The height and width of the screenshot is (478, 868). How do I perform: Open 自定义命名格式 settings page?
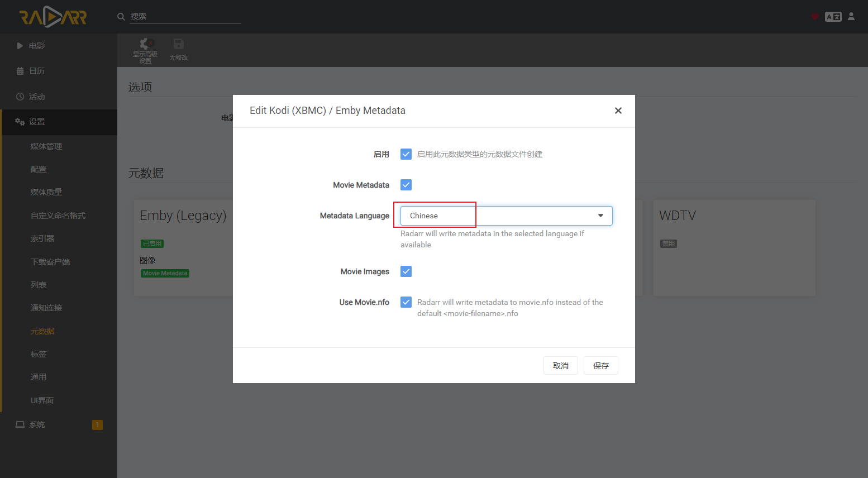click(58, 216)
